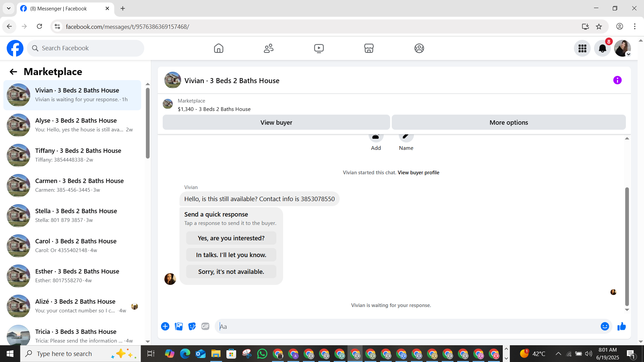Open the apps grid menu

(x=582, y=48)
